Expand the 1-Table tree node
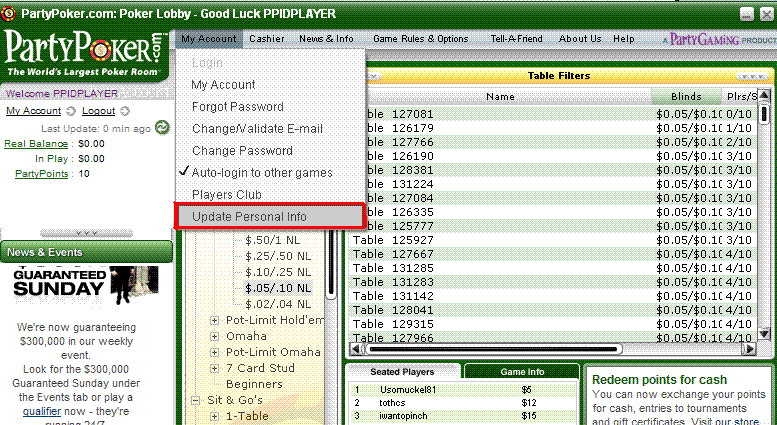Image resolution: width=777 pixels, height=425 pixels. [215, 417]
